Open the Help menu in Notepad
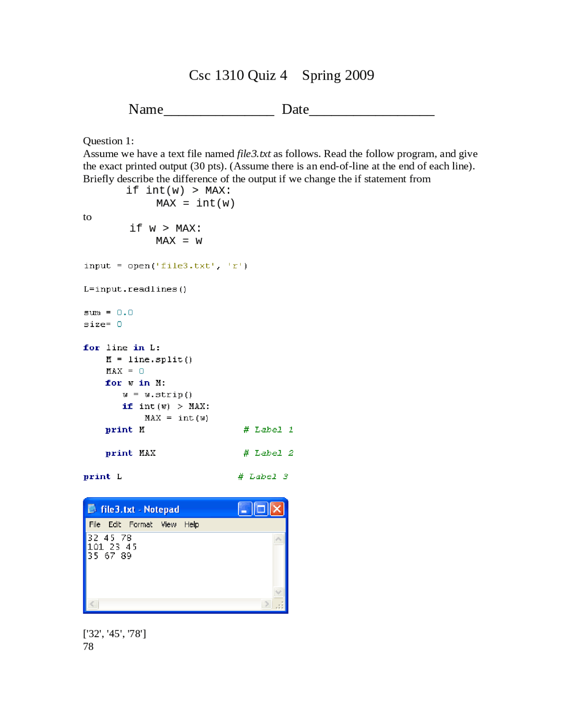This screenshot has height=728, width=563. (191, 524)
